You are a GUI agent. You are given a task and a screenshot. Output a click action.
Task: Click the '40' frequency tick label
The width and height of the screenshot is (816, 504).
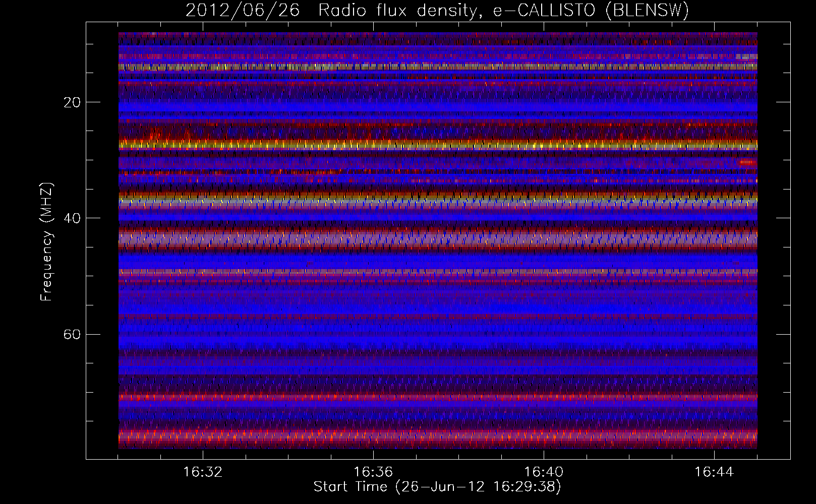tap(71, 218)
